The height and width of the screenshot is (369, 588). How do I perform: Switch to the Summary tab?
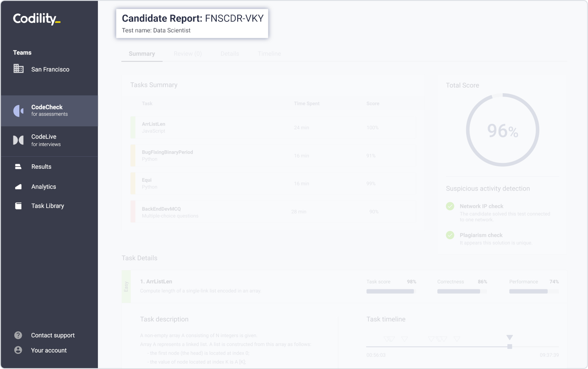142,54
